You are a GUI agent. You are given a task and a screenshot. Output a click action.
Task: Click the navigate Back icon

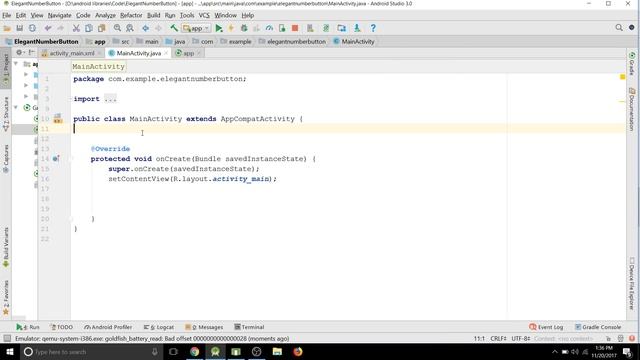pyautogui.click(x=145, y=28)
